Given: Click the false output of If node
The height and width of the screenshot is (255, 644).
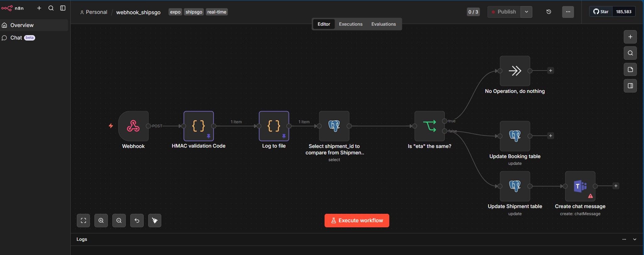Looking at the screenshot, I should [444, 131].
